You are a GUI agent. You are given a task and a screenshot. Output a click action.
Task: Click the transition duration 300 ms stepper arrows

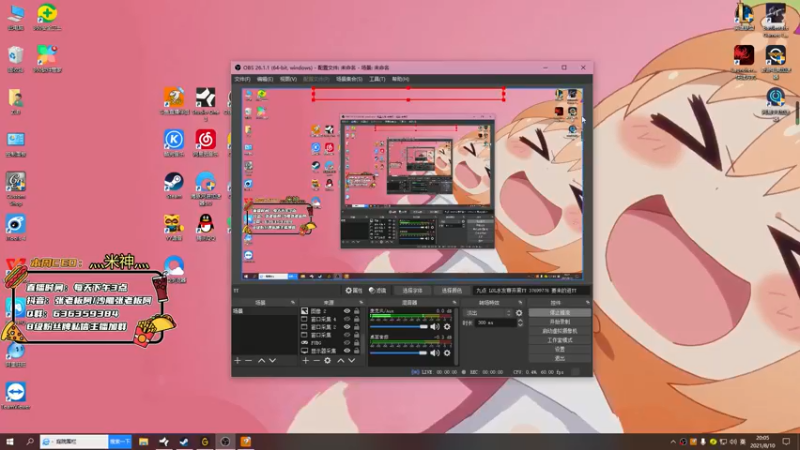pyautogui.click(x=520, y=323)
